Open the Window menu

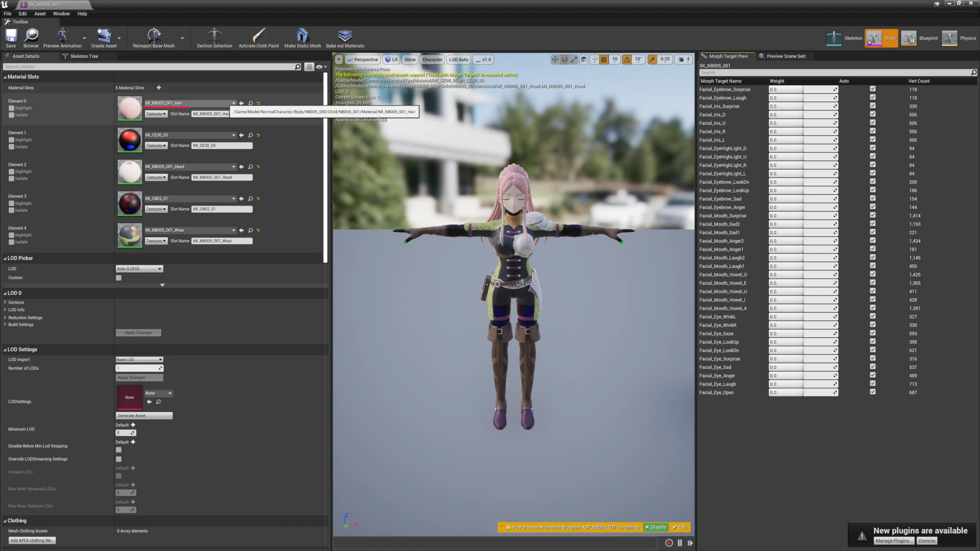(x=61, y=14)
